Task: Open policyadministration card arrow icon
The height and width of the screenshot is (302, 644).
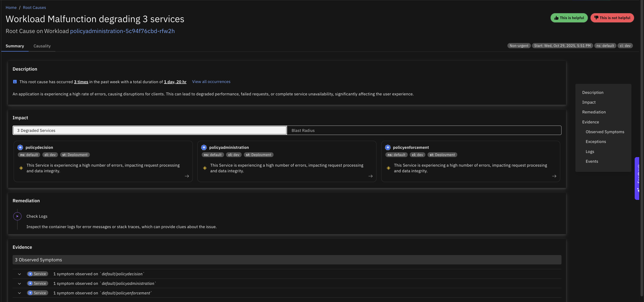Action: coord(370,176)
